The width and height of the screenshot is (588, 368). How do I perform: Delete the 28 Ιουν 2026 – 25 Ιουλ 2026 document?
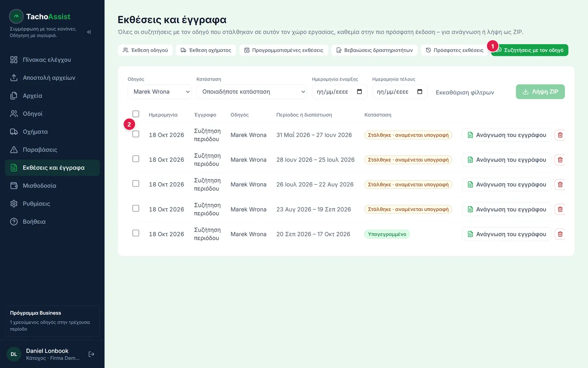click(x=560, y=160)
